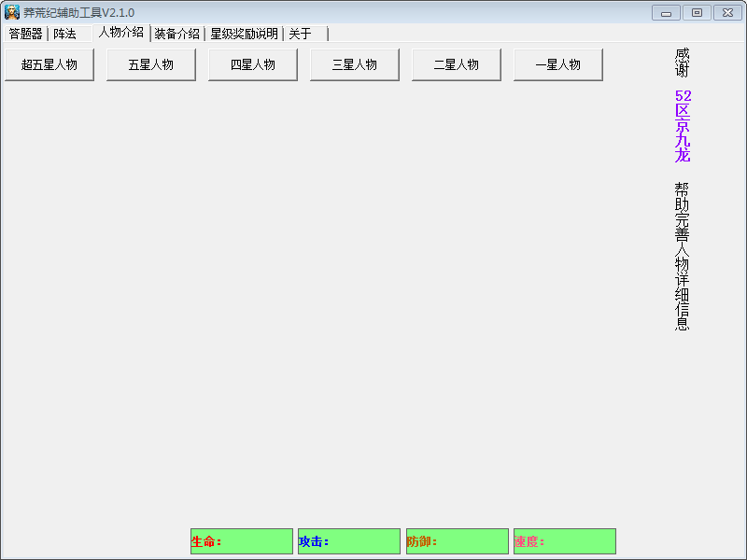Viewport: 747px width, 560px height.
Task: Open the 阵法 tab
Action: 65,34
